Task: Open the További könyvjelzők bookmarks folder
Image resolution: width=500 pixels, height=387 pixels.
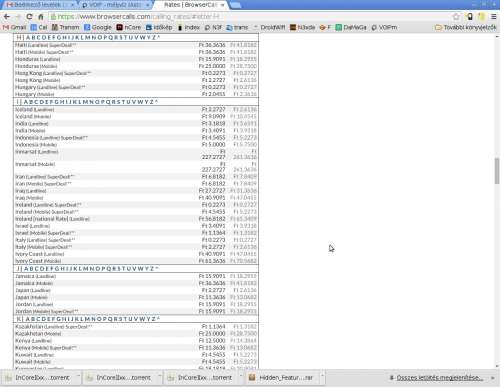Action: (x=466, y=27)
